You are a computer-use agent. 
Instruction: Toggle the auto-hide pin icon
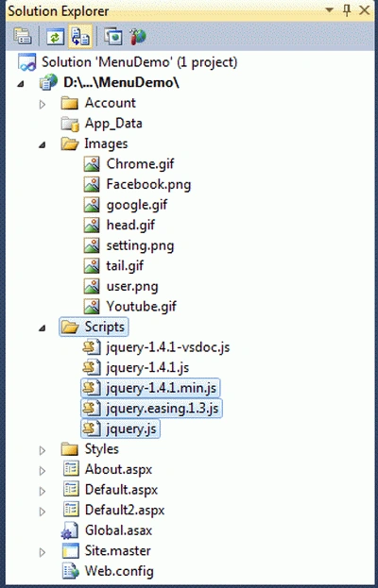347,10
